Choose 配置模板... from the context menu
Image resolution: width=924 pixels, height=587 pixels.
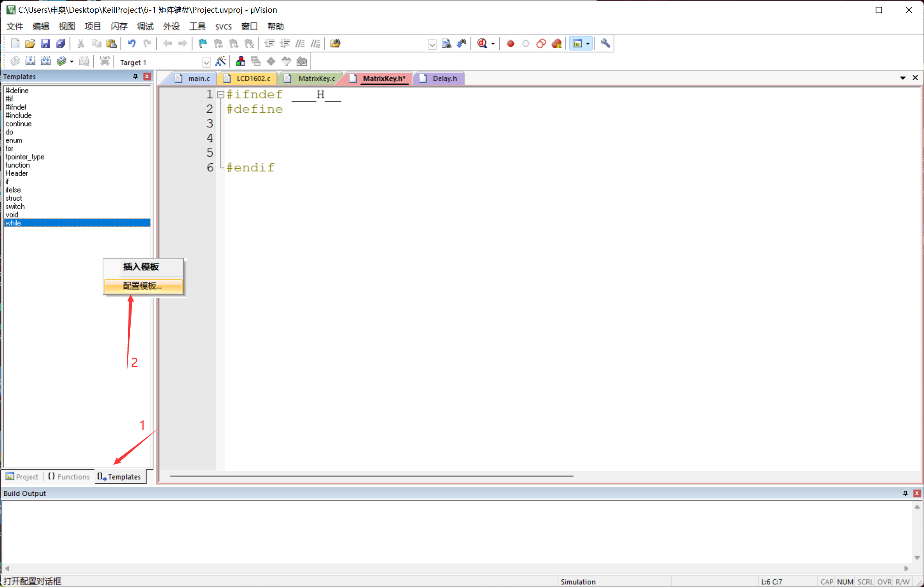click(x=143, y=286)
